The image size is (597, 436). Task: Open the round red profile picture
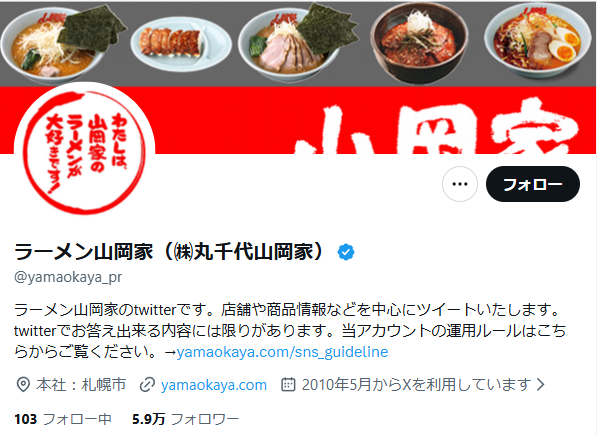85,150
